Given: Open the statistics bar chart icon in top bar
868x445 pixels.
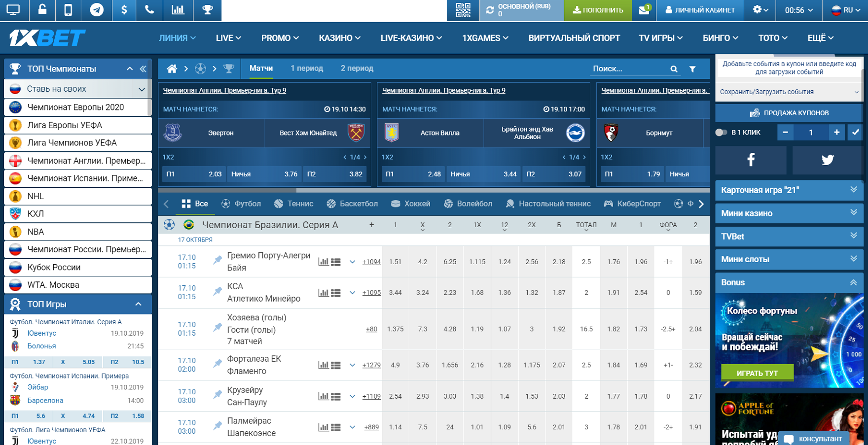Looking at the screenshot, I should pos(178,10).
